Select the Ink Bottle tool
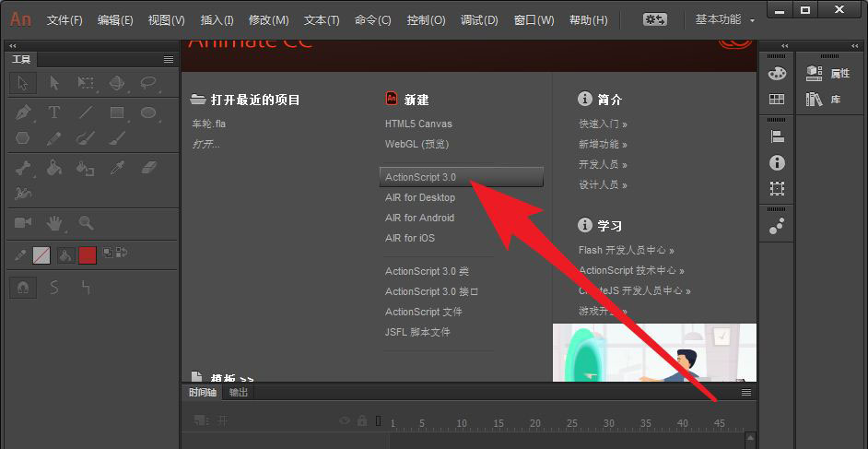Image resolution: width=868 pixels, height=449 pixels. point(86,168)
